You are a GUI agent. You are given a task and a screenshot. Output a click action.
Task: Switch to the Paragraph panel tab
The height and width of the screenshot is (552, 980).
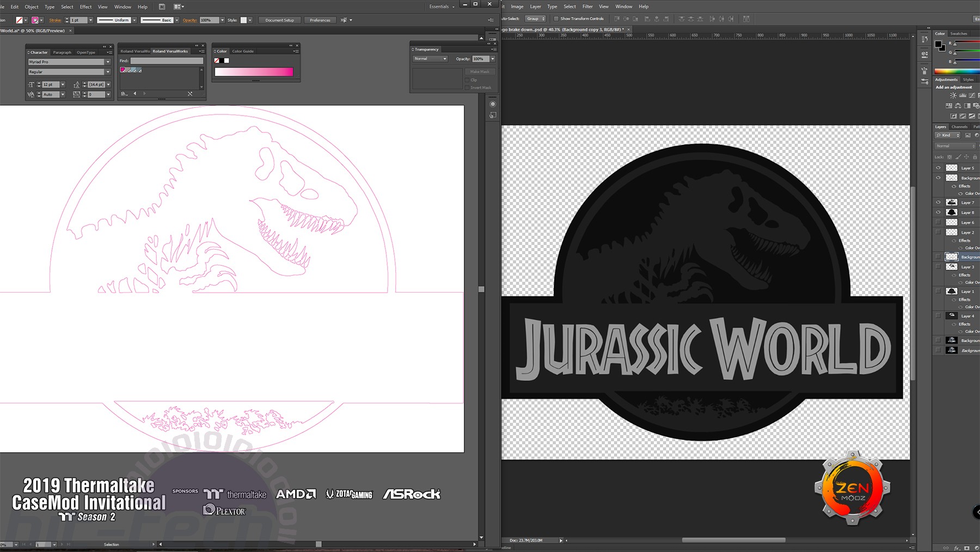(62, 52)
